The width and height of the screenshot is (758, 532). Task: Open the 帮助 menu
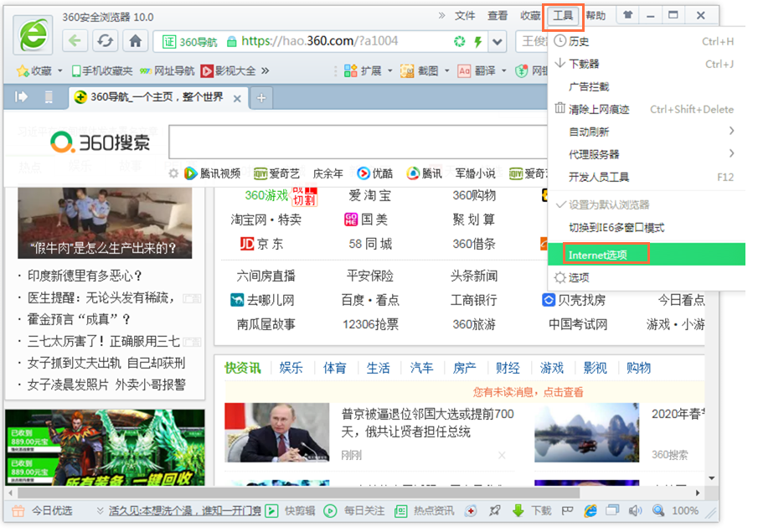tap(596, 16)
